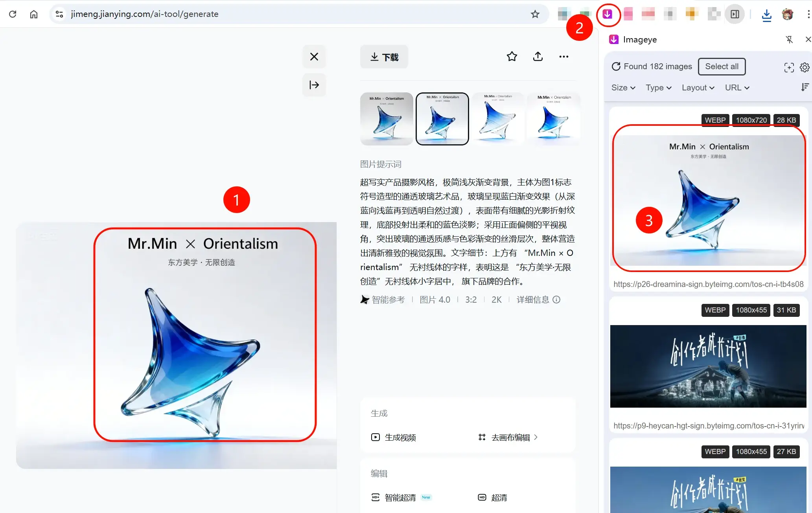Toggle Imageye sort order icon
The width and height of the screenshot is (812, 513).
tap(805, 87)
